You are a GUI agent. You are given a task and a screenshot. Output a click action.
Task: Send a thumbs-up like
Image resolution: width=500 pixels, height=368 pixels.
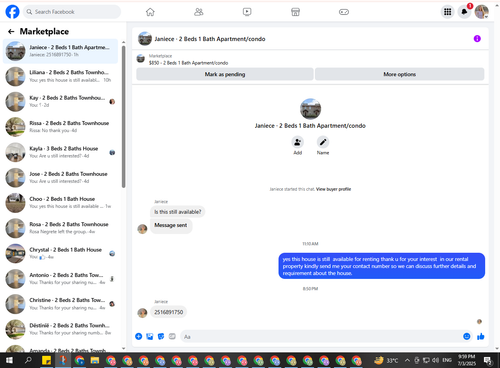coord(481,336)
